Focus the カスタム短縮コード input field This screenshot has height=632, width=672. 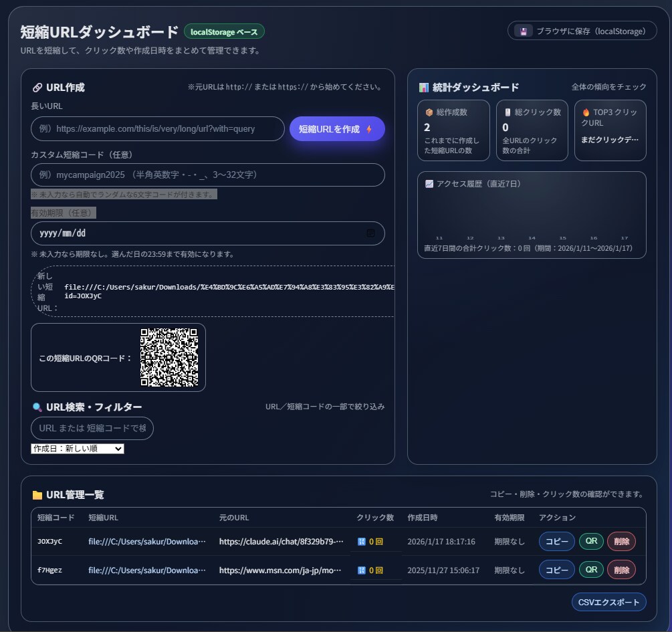207,175
